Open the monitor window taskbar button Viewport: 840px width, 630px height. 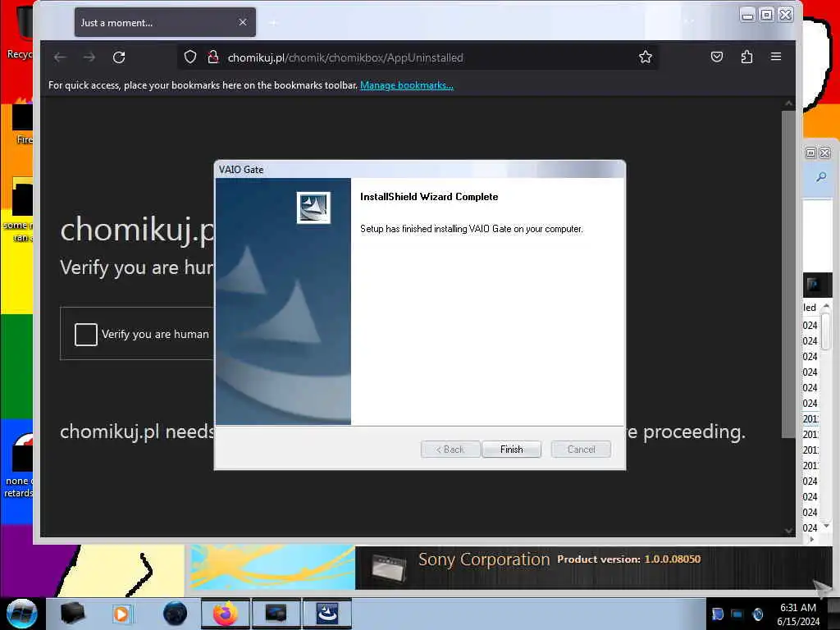coord(276,614)
